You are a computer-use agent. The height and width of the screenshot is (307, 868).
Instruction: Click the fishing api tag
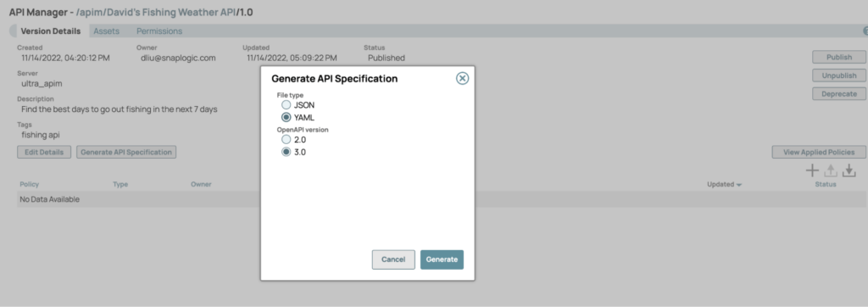pyautogui.click(x=41, y=135)
